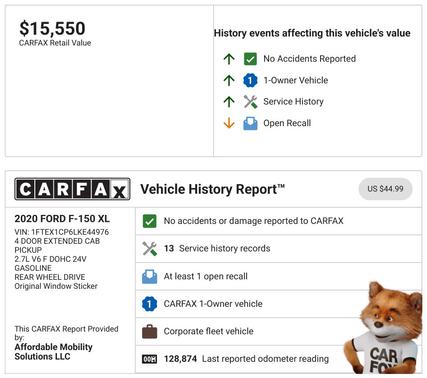This screenshot has width=427, height=378.
Task: Click the REAR WHEEL DRIVE text
Action: tap(50, 277)
